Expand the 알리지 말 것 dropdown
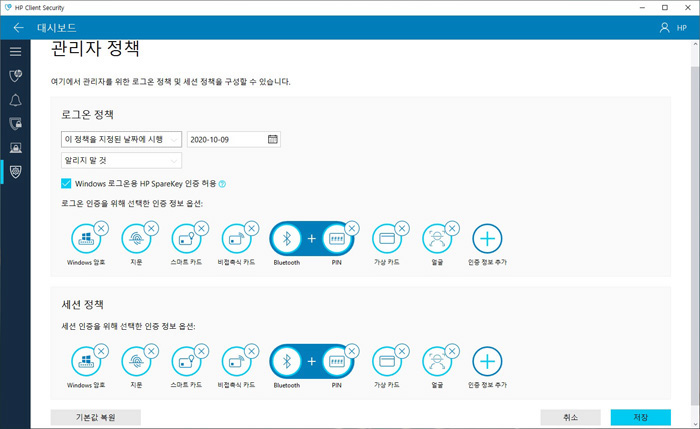 tap(121, 160)
